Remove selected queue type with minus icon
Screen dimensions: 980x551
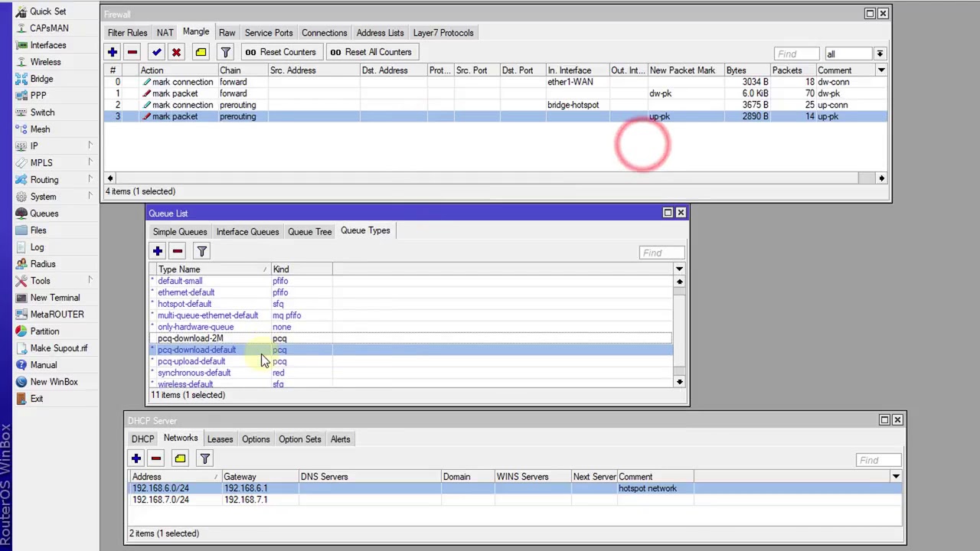tap(177, 251)
